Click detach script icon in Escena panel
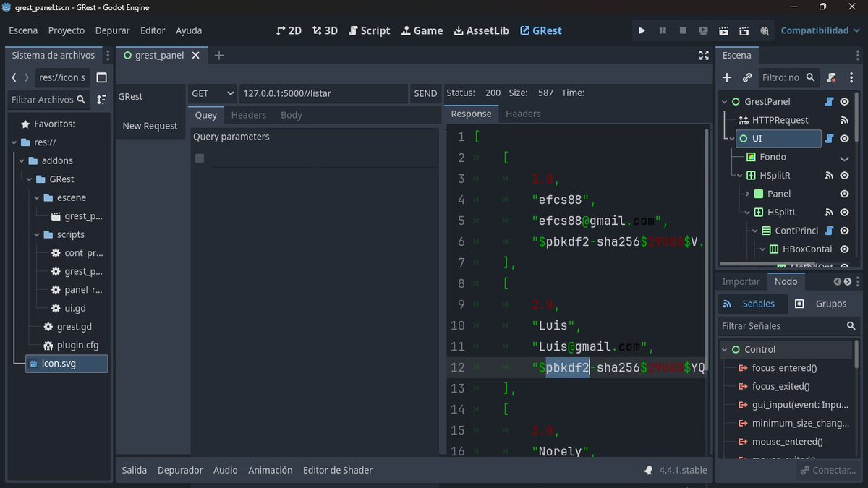Image resolution: width=868 pixels, height=488 pixels. coord(832,77)
